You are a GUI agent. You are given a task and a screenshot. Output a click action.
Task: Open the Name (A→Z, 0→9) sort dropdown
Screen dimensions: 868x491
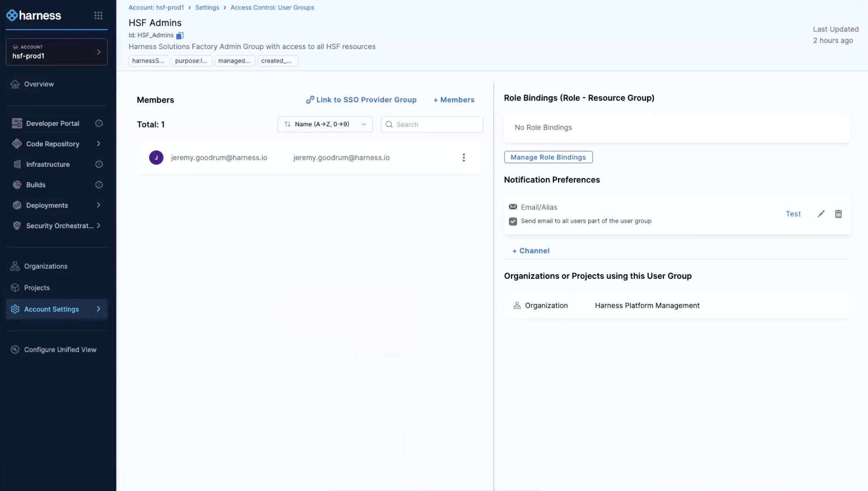coord(325,124)
